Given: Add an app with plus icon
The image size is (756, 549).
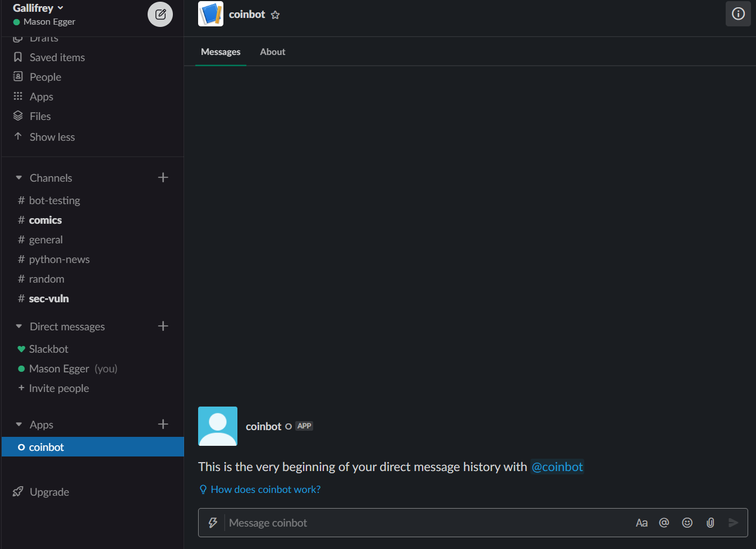Looking at the screenshot, I should (163, 424).
